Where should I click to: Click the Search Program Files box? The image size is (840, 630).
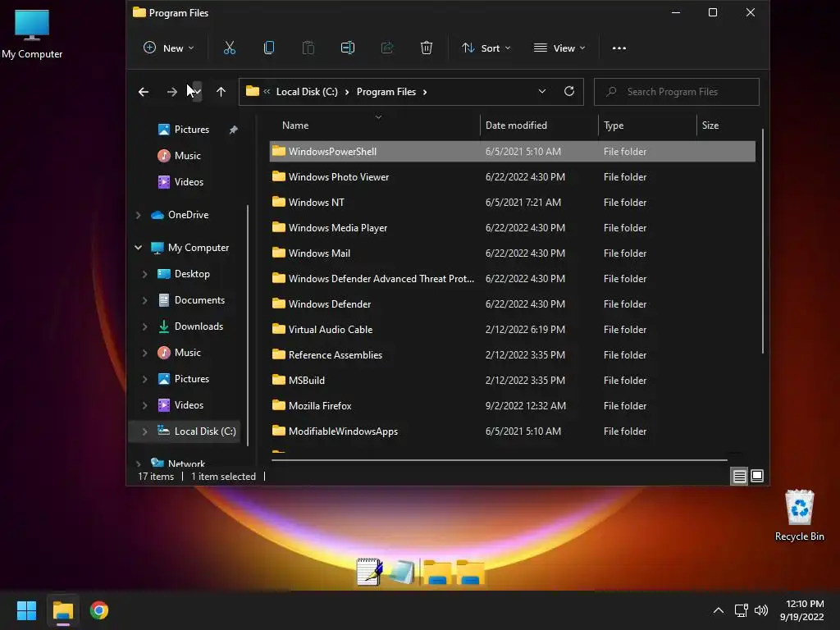tap(676, 92)
